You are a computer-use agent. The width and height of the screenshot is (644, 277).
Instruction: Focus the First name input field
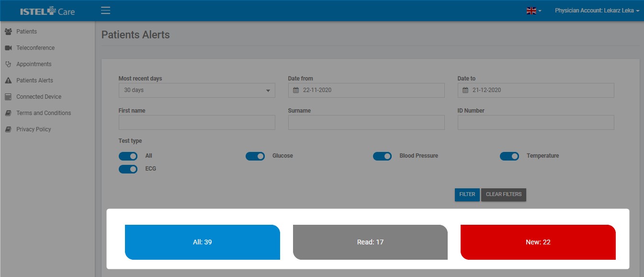[197, 122]
